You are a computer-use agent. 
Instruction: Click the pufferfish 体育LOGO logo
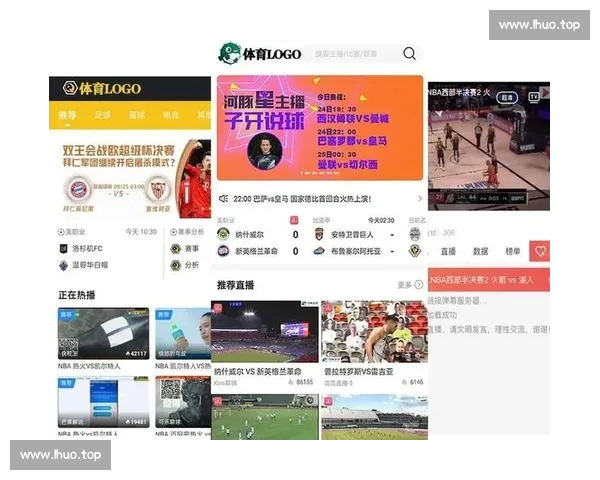pyautogui.click(x=260, y=53)
